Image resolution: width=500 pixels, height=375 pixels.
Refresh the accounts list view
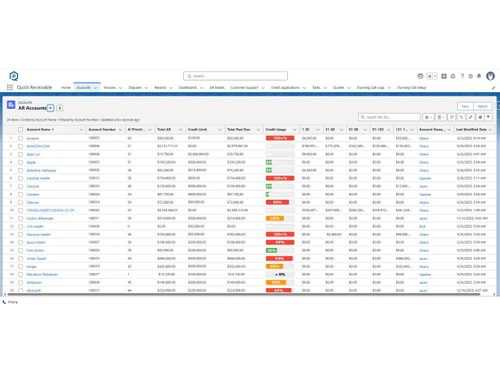point(452,117)
